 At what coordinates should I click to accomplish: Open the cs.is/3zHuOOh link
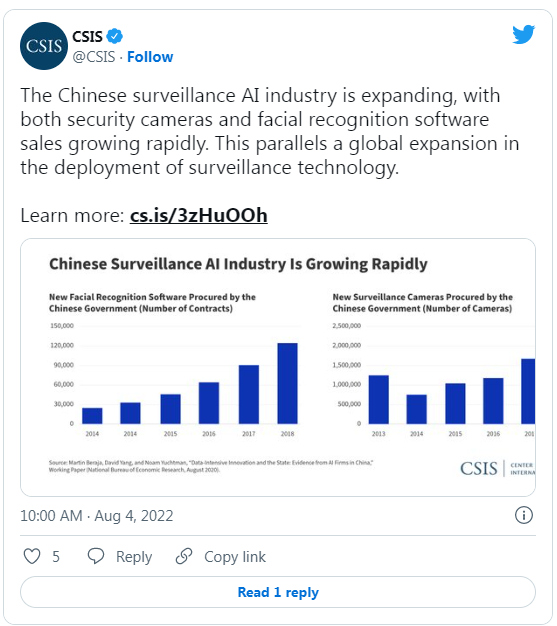(x=198, y=215)
